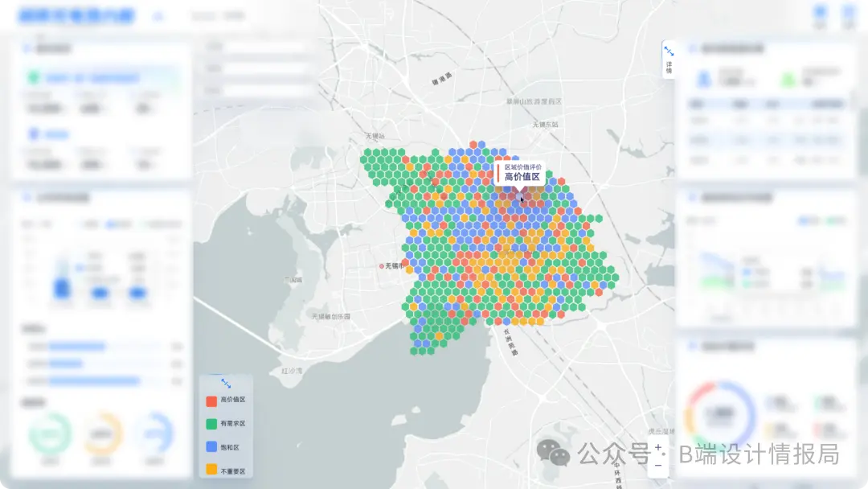Open the third filter field above map
The image size is (868, 489).
tap(256, 90)
